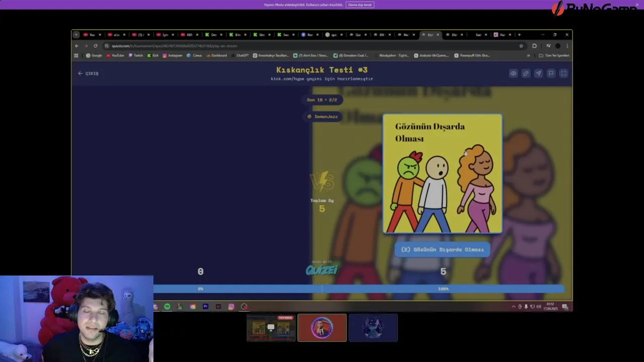Click the paper plane share icon
This screenshot has width=644, height=362.
click(538, 73)
